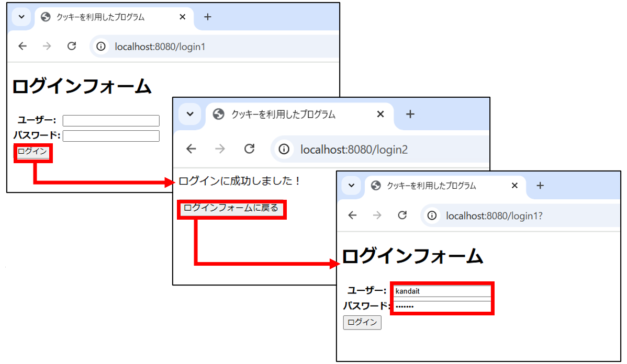Click ログイン button below the filled-in password
The width and height of the screenshot is (627, 364).
point(362,322)
